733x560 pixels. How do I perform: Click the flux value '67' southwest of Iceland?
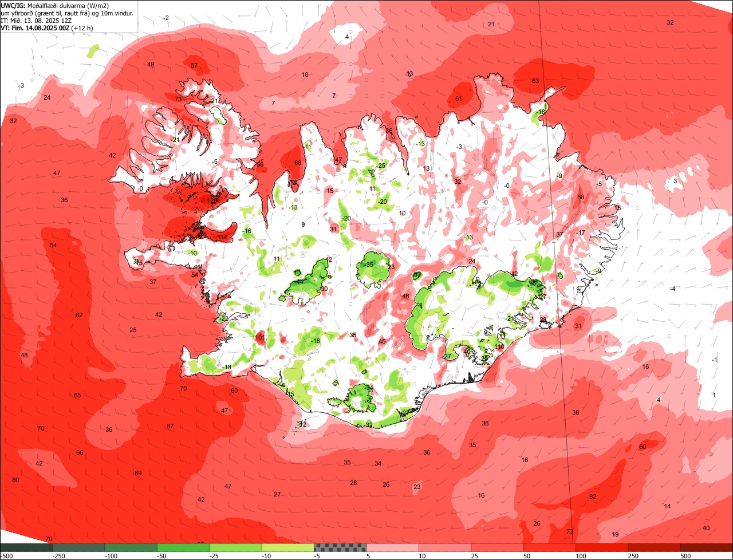[170, 426]
